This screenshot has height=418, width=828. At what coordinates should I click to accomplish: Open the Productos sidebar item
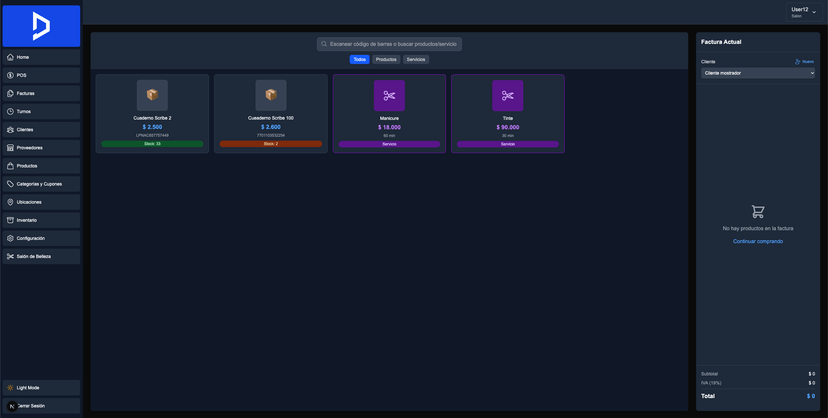click(x=41, y=166)
